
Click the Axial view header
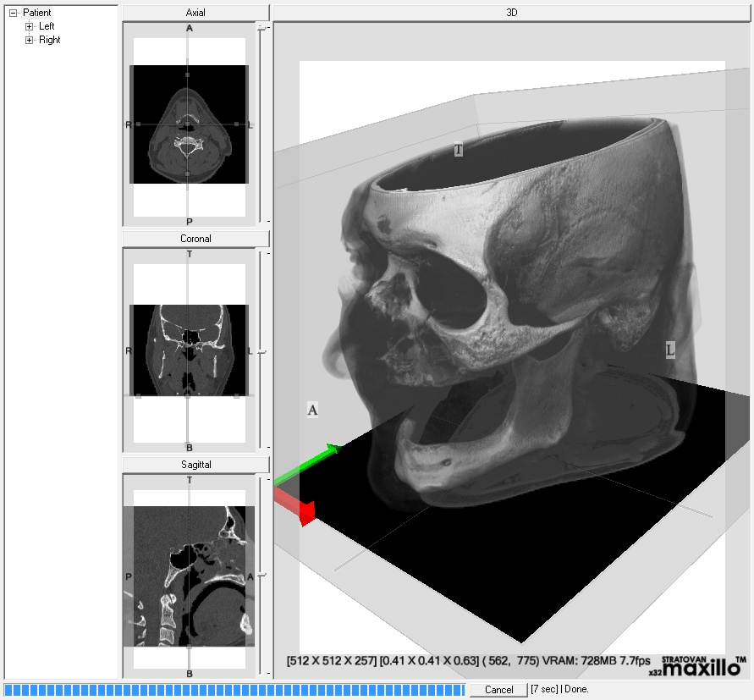point(195,13)
